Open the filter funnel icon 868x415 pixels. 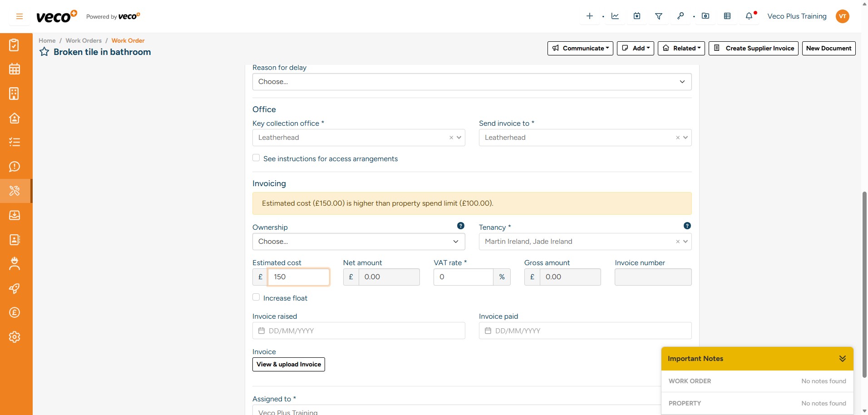point(658,16)
